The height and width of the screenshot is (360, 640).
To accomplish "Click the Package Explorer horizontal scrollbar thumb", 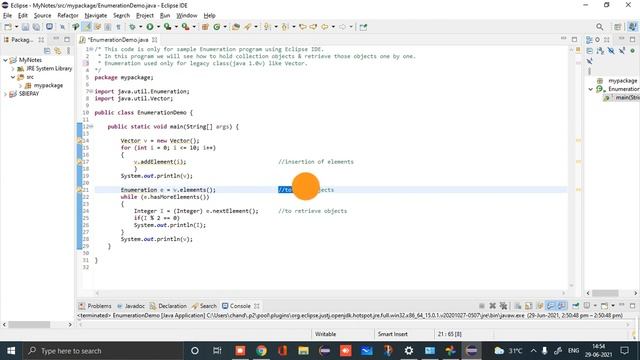I will tap(29, 324).
